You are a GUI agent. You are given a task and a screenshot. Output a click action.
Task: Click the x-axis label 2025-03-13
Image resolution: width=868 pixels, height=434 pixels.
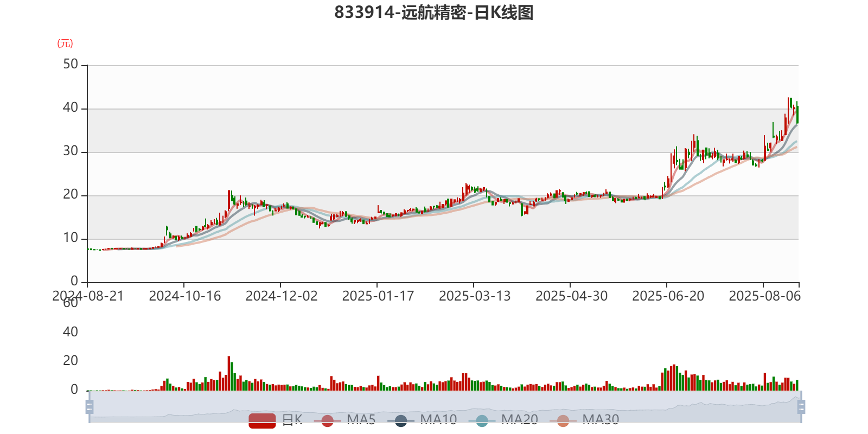point(475,296)
